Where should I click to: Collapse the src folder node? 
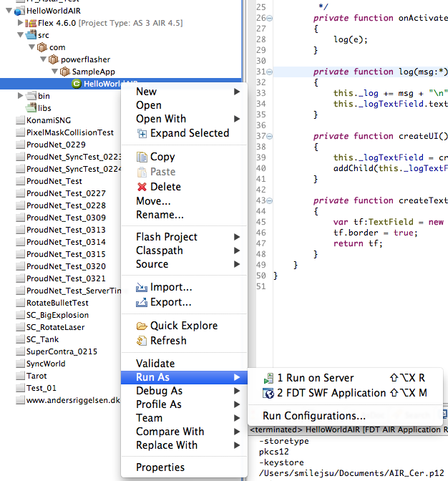(x=20, y=35)
